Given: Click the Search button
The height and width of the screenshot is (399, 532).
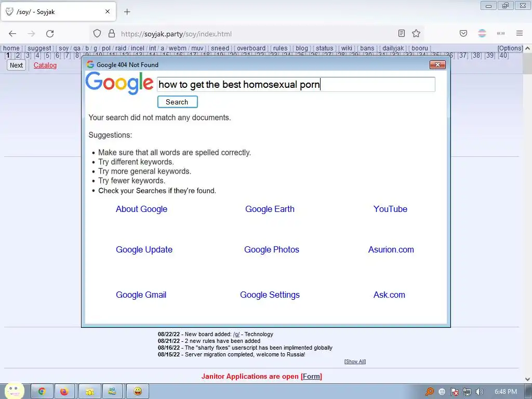Looking at the screenshot, I should point(178,102).
